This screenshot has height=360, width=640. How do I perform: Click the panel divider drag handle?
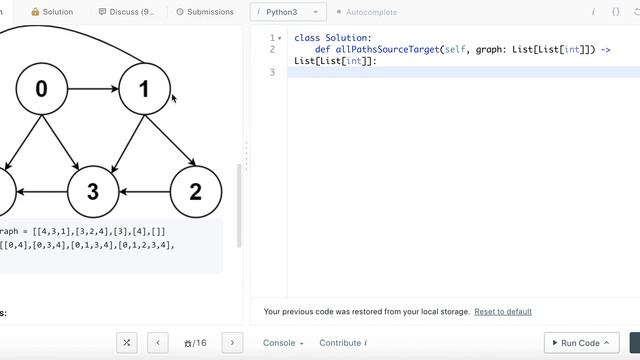[x=246, y=156]
